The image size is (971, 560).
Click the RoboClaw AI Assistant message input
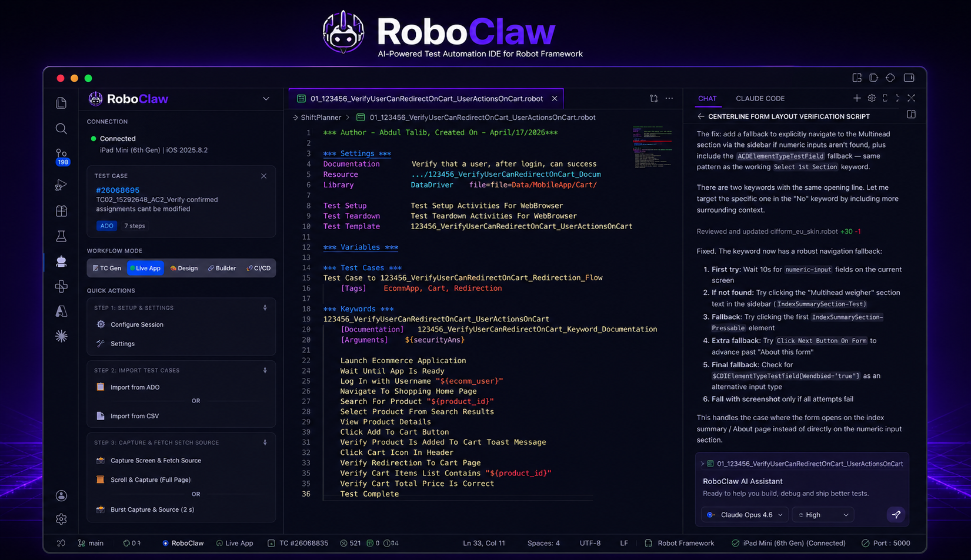pyautogui.click(x=802, y=487)
